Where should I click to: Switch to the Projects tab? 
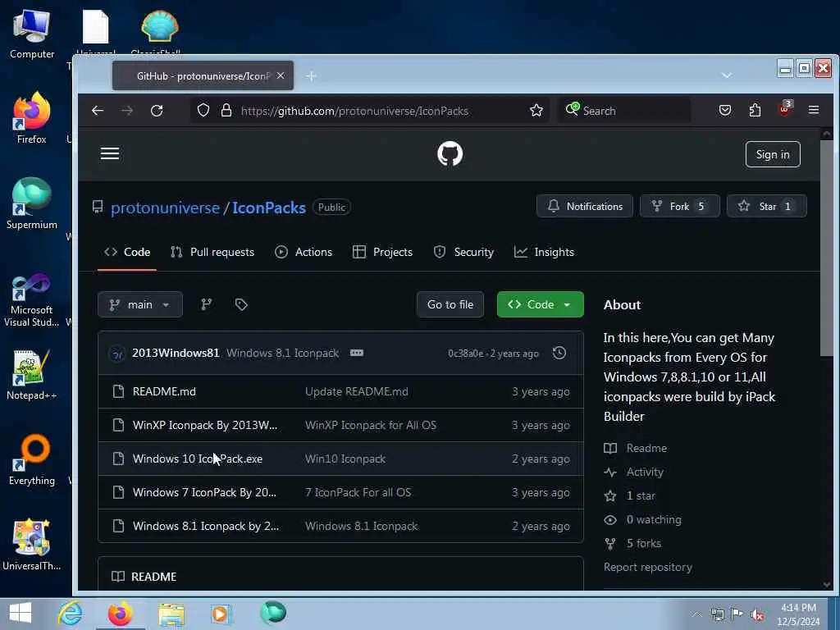382,252
